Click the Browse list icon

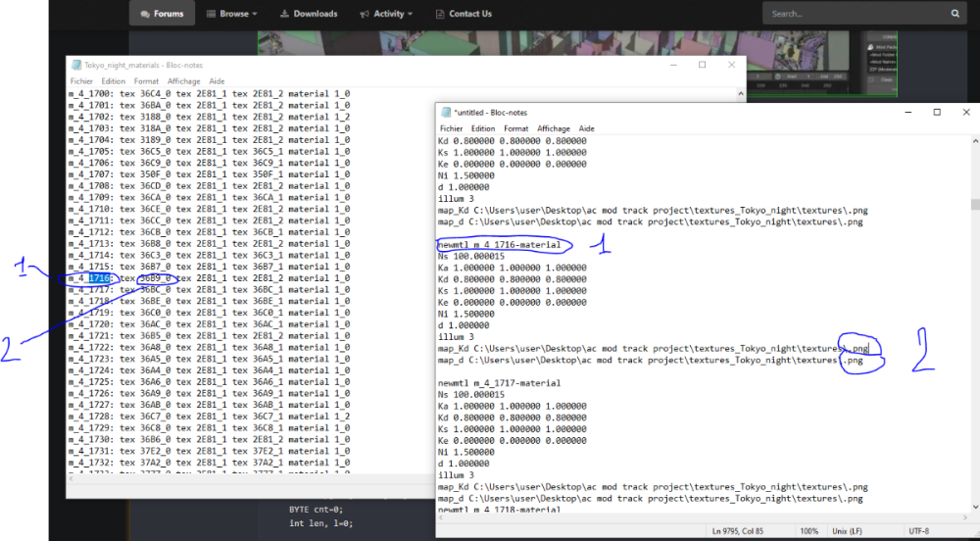[211, 14]
